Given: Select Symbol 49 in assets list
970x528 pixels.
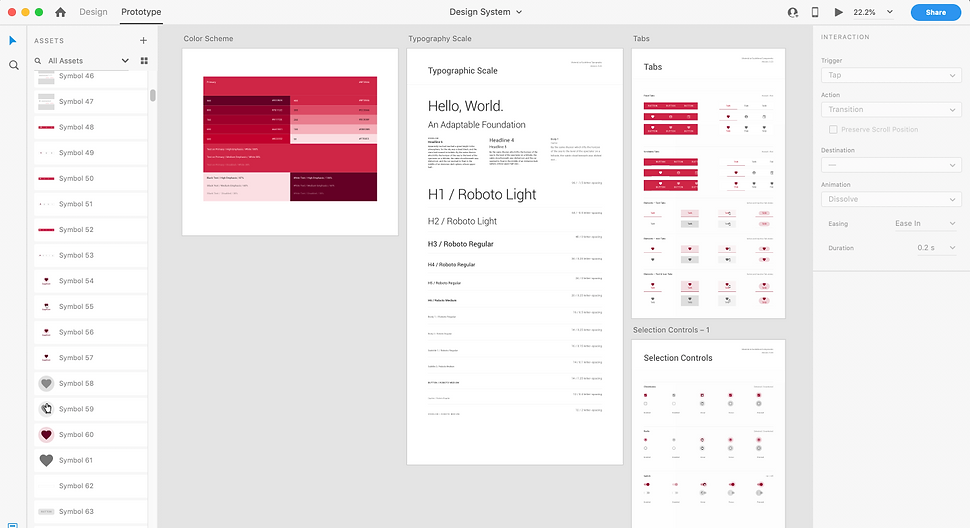Looking at the screenshot, I should click(90, 153).
